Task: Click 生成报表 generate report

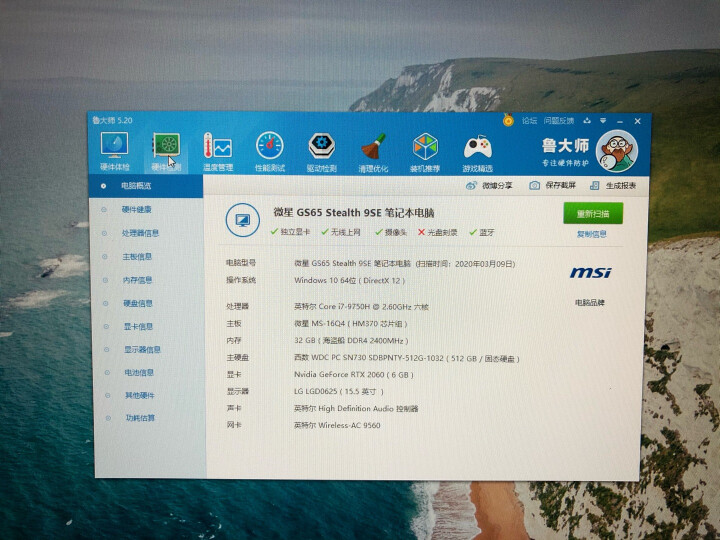Action: (x=613, y=186)
